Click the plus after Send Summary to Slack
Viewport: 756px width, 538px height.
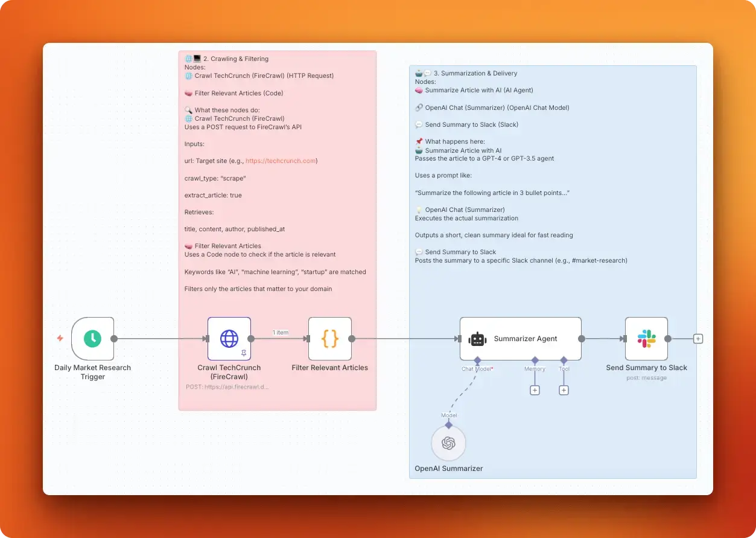point(697,339)
